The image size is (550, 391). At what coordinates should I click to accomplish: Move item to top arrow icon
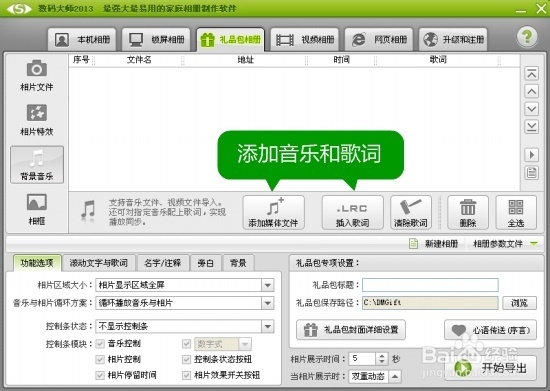[531, 74]
